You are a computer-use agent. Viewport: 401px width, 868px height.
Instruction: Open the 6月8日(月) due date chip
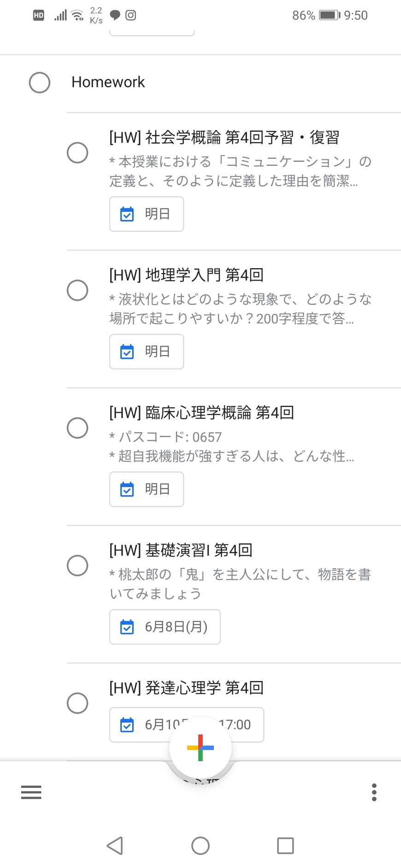pyautogui.click(x=165, y=627)
